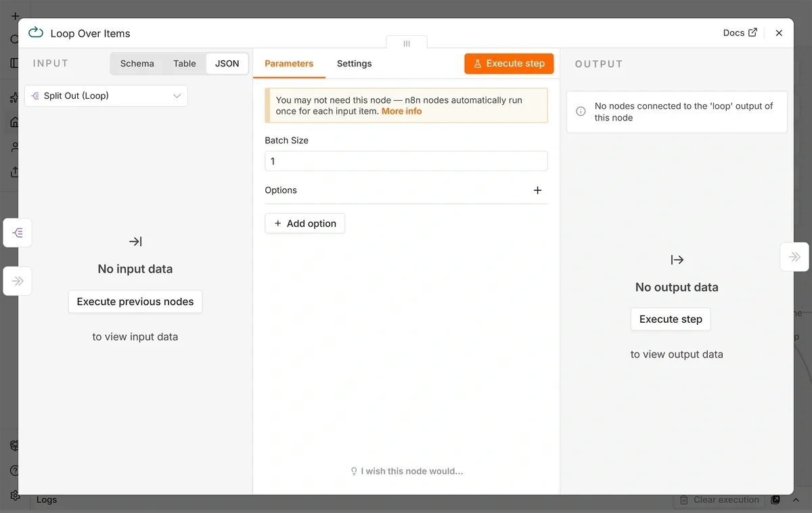The image size is (812, 513).
Task: Click the Logs label in background window
Action: (47, 499)
